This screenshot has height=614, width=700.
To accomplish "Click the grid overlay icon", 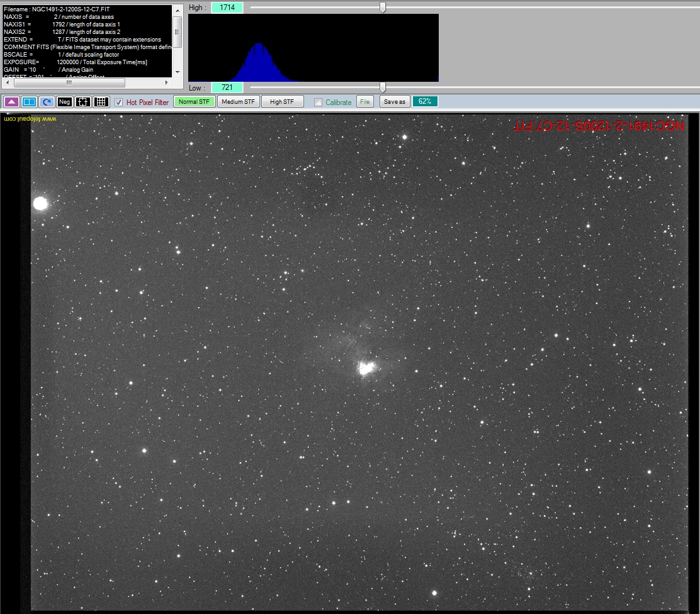I will click(x=101, y=102).
